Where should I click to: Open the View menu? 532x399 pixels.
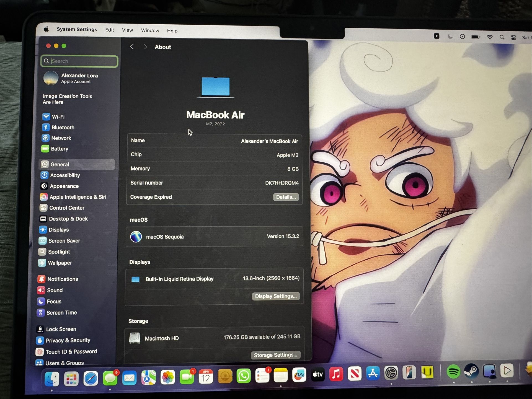coord(127,30)
